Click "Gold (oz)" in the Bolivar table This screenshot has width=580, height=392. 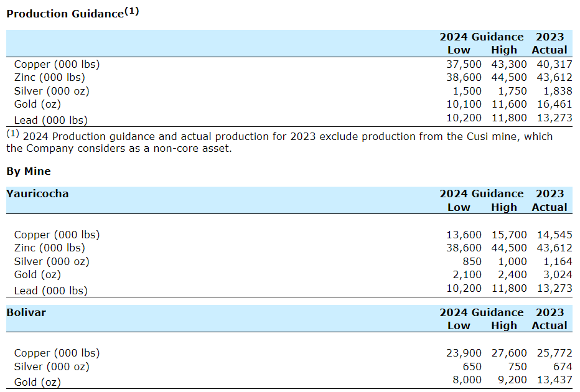[x=37, y=383]
